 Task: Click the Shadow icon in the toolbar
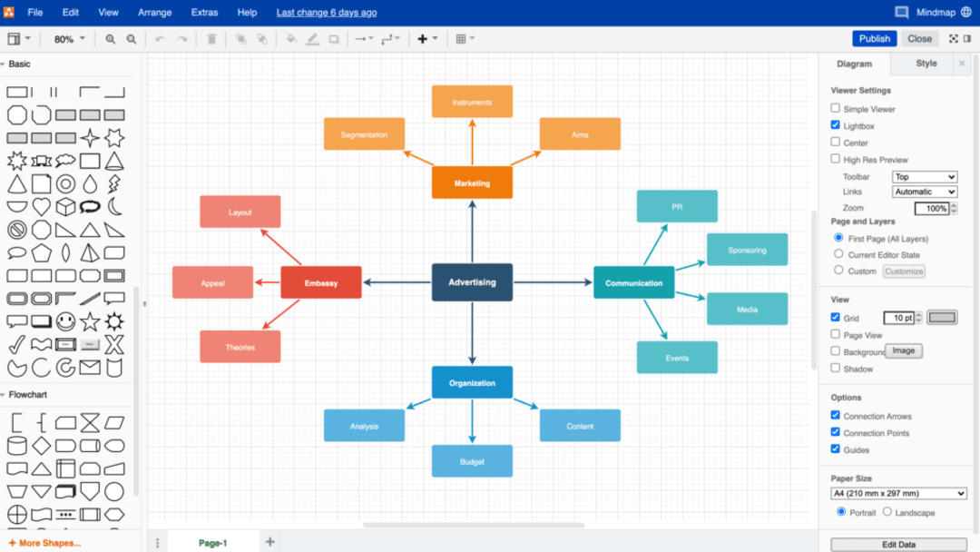pyautogui.click(x=334, y=39)
